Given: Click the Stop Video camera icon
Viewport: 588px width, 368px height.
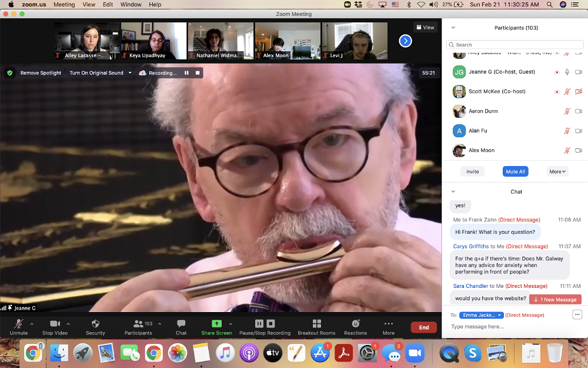Looking at the screenshot, I should (x=55, y=323).
